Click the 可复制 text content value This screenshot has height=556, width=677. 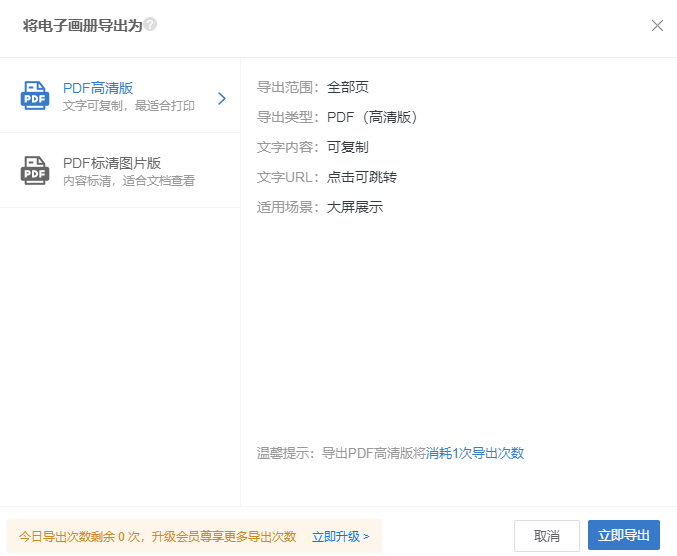tap(348, 147)
